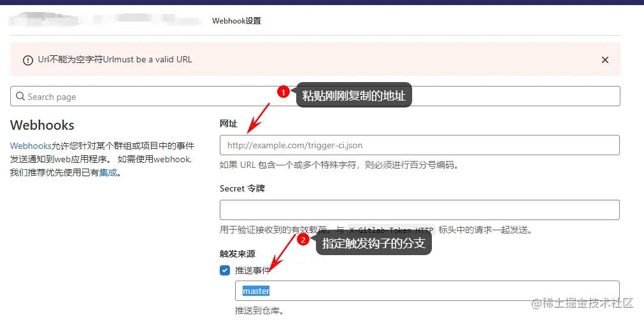Image resolution: width=644 pixels, height=320 pixels.
Task: Click the 触发来源 section label
Action: pyautogui.click(x=238, y=254)
